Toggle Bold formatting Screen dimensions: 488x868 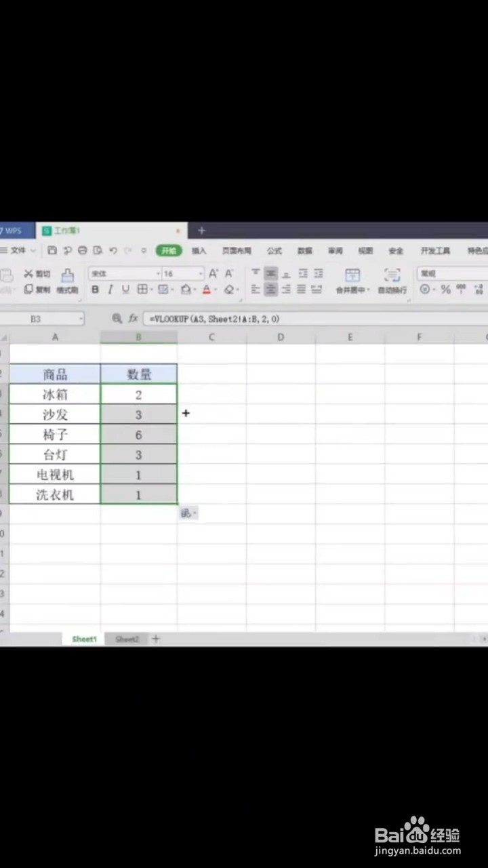point(95,290)
